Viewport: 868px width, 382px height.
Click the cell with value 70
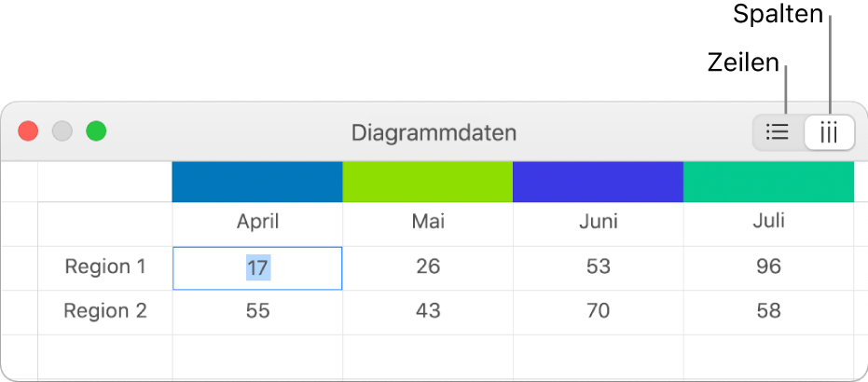click(x=598, y=311)
